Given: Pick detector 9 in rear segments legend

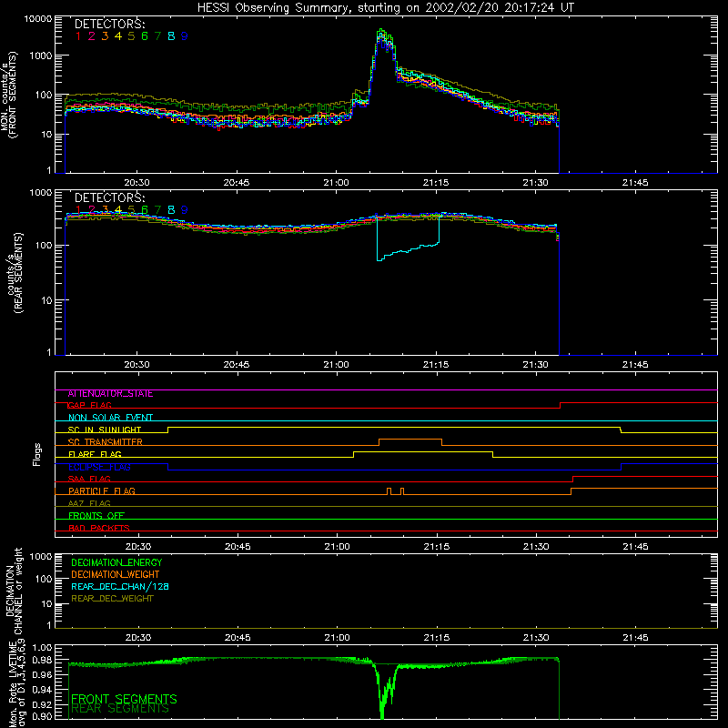Looking at the screenshot, I should (185, 210).
